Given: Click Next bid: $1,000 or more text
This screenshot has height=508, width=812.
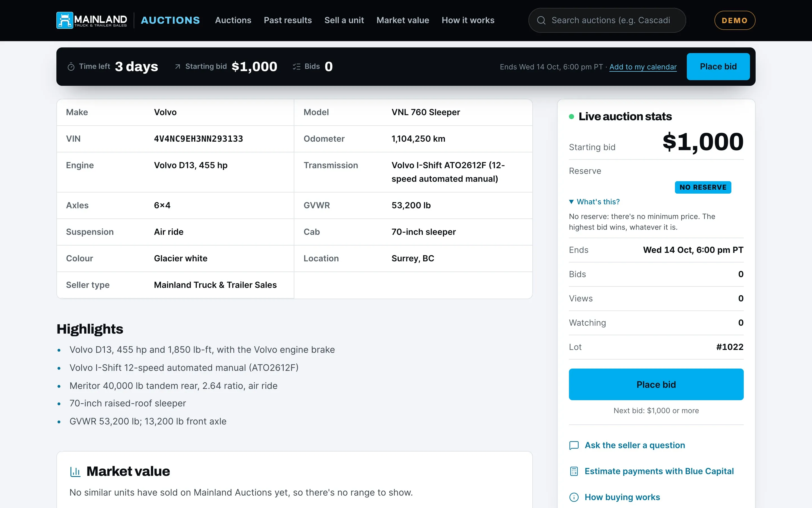Looking at the screenshot, I should click(x=656, y=411).
